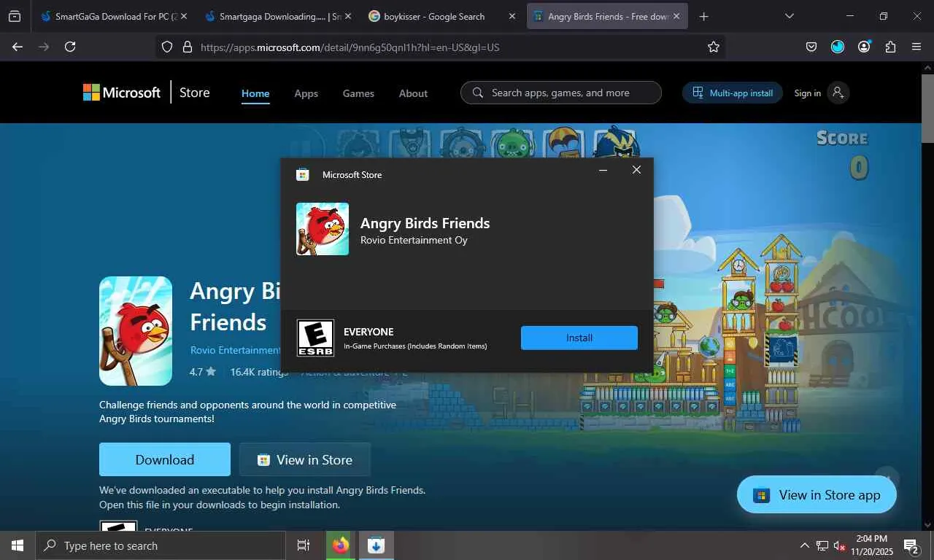The width and height of the screenshot is (934, 560).
Task: Open Task View from the taskbar
Action: pos(304,545)
